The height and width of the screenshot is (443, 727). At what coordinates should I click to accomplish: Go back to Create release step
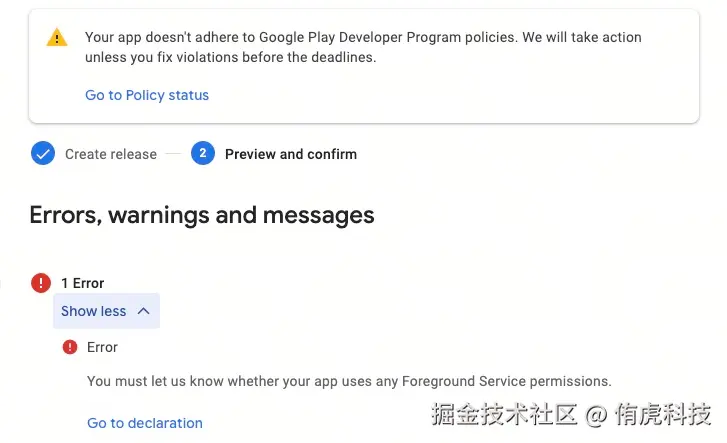110,154
